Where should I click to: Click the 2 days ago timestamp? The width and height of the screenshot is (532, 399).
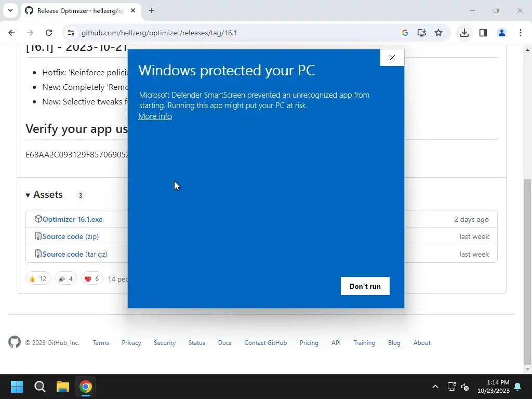(471, 220)
